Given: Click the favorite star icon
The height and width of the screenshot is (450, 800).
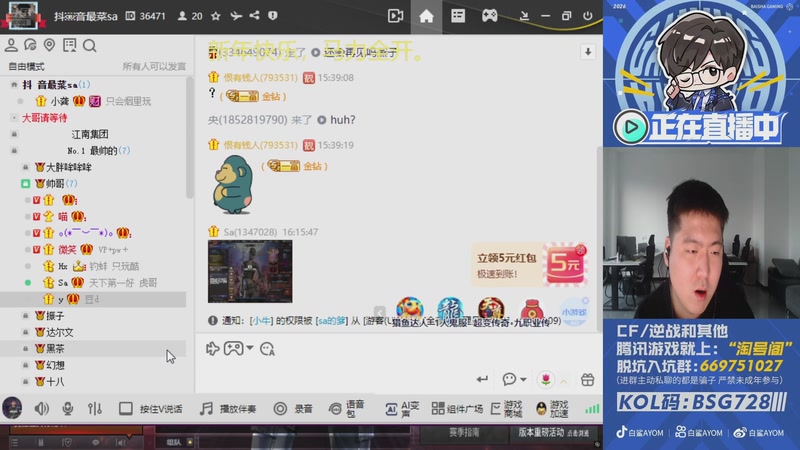Looking at the screenshot, I should [216, 16].
